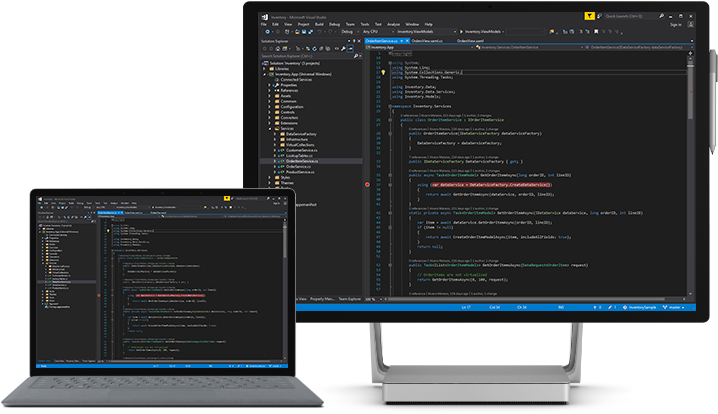
Task: Click the Sign in link
Action: 676,25
